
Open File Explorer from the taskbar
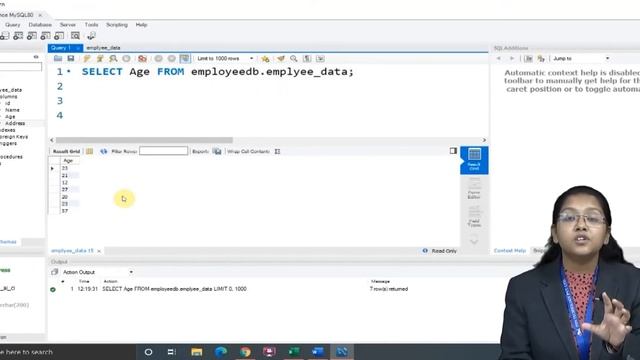(x=197, y=352)
